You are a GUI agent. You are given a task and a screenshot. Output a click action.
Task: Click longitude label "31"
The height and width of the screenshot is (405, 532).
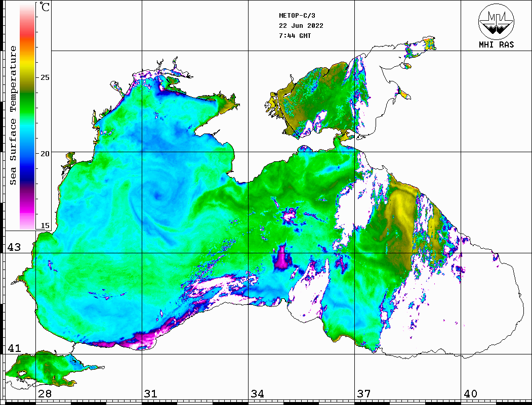click(151, 393)
